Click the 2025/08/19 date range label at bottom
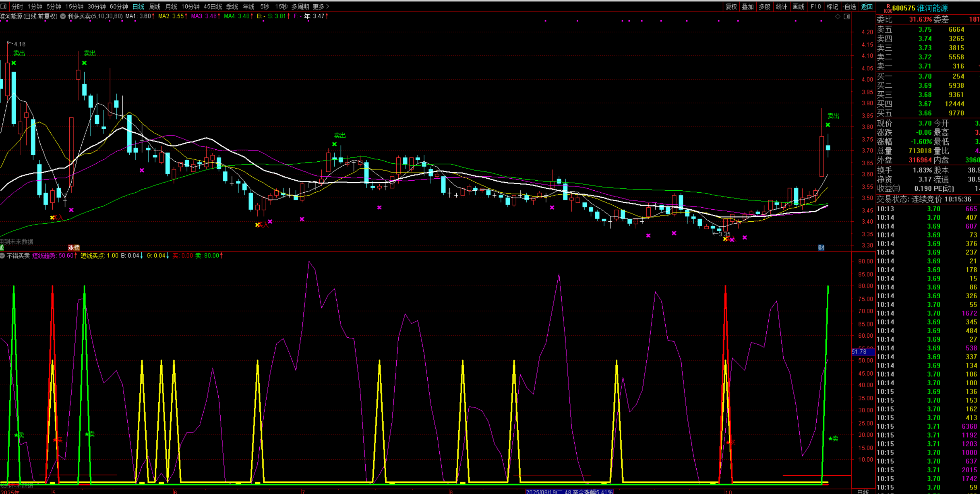Screen dimensions: 980x494 pos(569,492)
